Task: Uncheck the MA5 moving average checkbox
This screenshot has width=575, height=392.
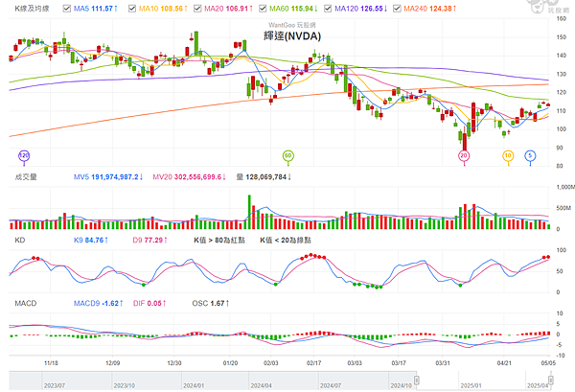Action: [x=67, y=8]
